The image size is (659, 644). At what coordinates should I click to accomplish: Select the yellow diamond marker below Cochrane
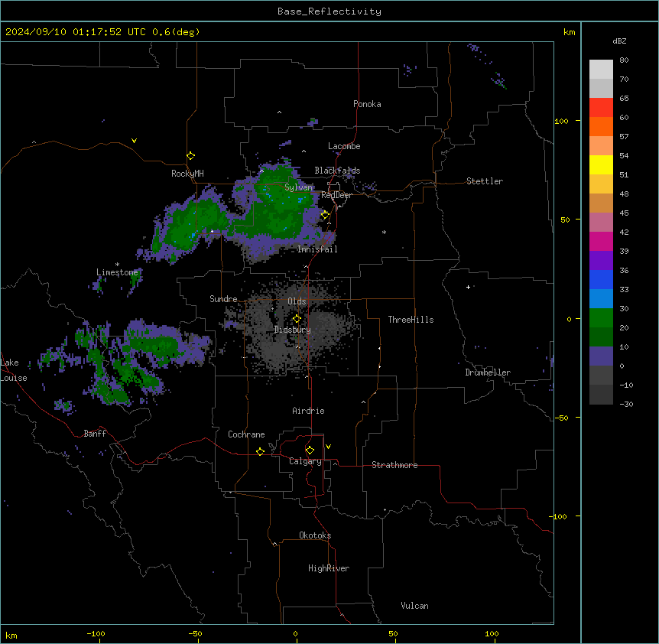(x=260, y=451)
